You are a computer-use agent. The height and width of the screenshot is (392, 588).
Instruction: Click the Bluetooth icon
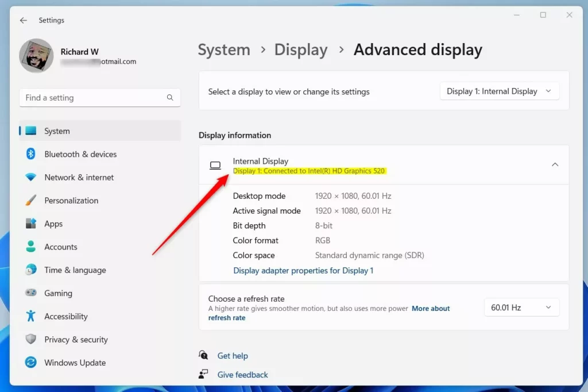tap(31, 153)
